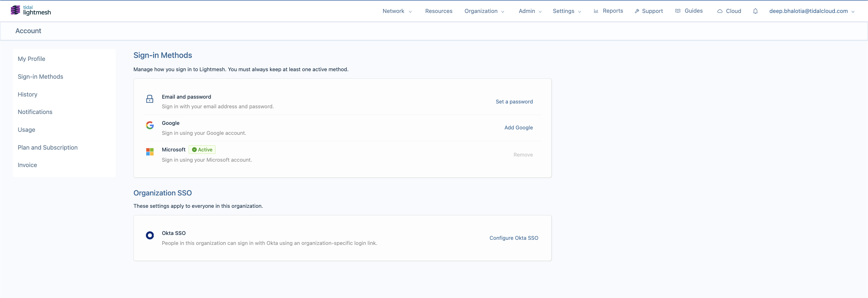Image resolution: width=868 pixels, height=298 pixels.
Task: Click the Google method label
Action: pos(171,123)
